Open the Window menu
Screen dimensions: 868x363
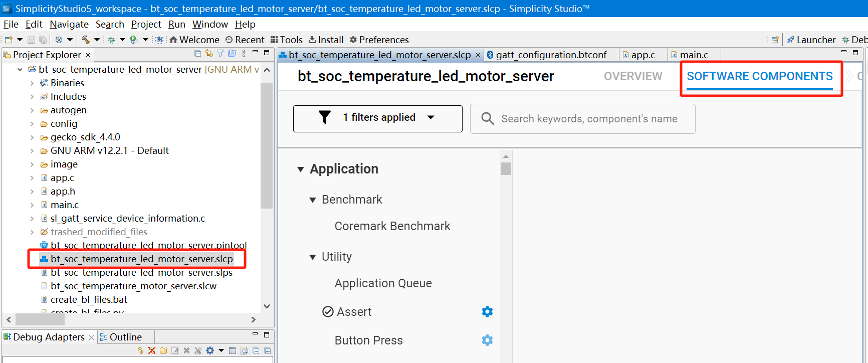click(210, 24)
